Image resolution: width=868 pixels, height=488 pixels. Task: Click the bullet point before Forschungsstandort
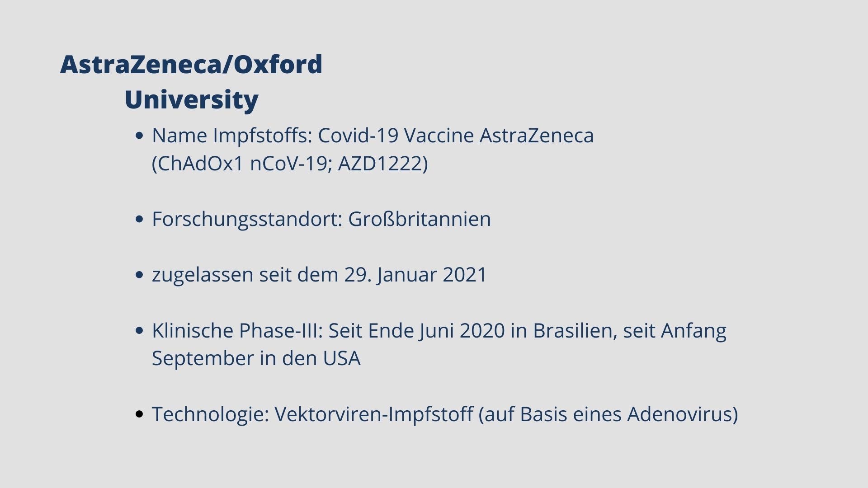coord(139,219)
